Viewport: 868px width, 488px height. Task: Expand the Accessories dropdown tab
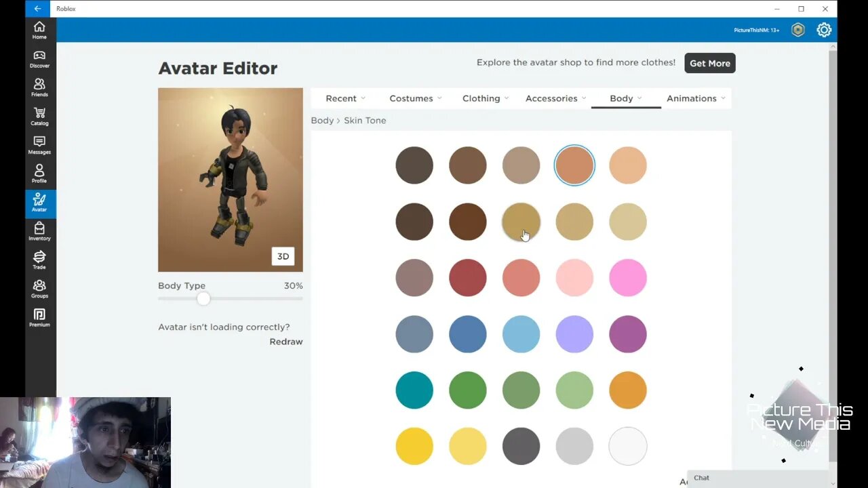point(556,98)
